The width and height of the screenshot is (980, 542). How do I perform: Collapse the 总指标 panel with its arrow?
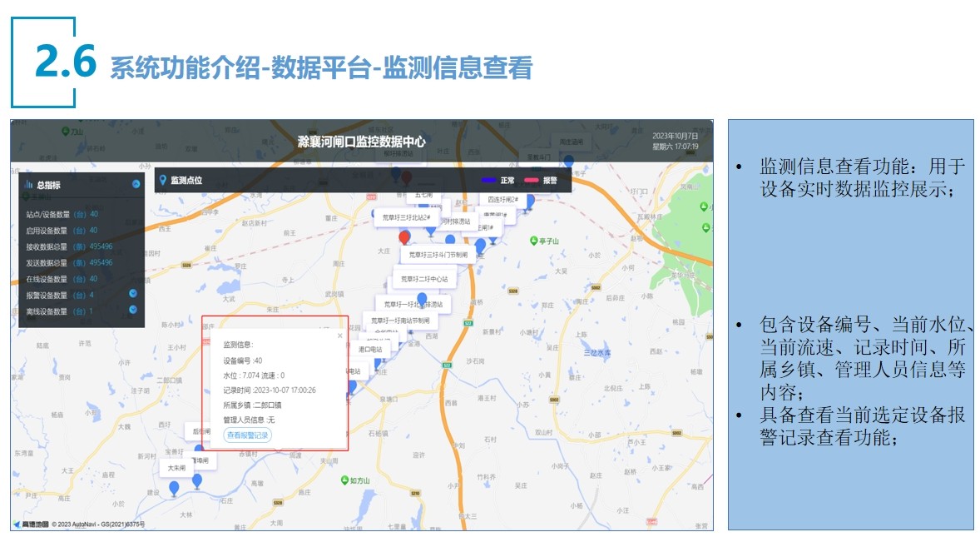pos(136,184)
